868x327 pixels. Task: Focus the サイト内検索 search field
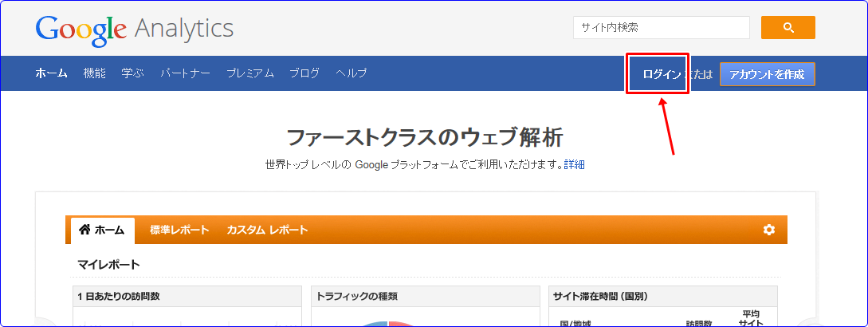click(x=662, y=28)
